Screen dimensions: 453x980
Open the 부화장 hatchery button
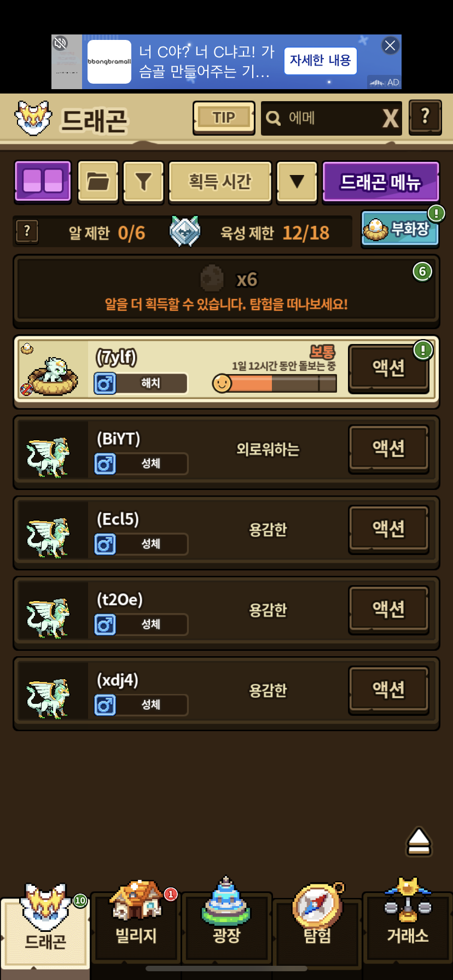400,229
